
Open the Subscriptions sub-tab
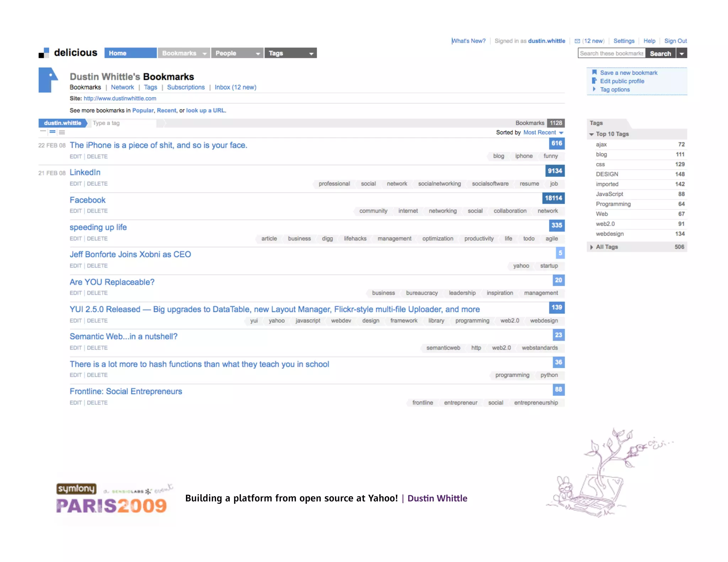coord(186,87)
